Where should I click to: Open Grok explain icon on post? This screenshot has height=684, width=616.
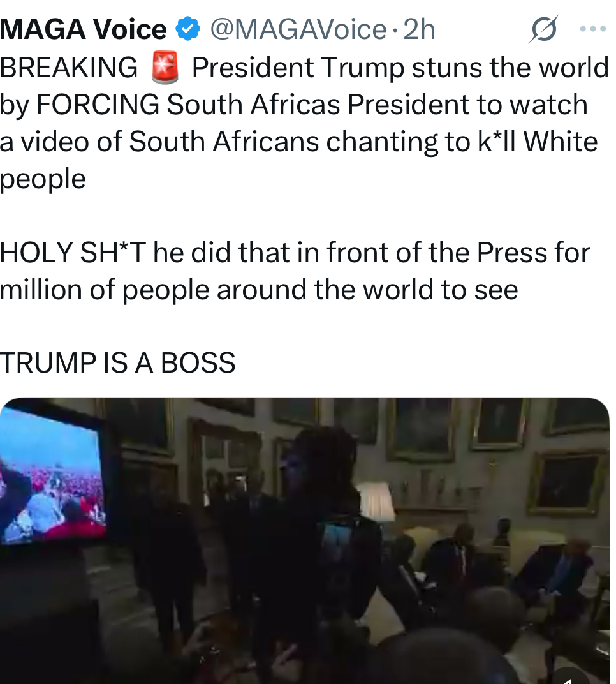coord(544,29)
